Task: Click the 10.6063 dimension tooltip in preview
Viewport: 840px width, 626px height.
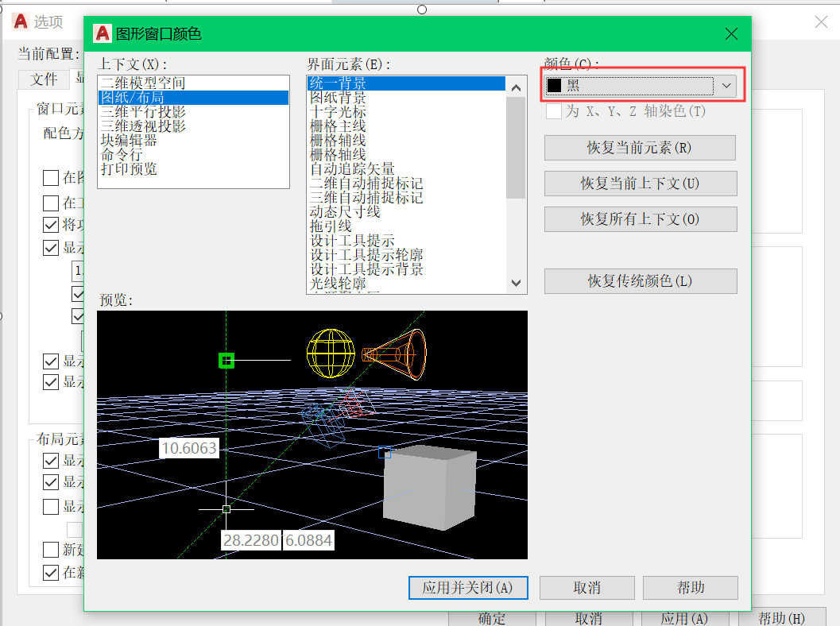Action: [x=189, y=448]
